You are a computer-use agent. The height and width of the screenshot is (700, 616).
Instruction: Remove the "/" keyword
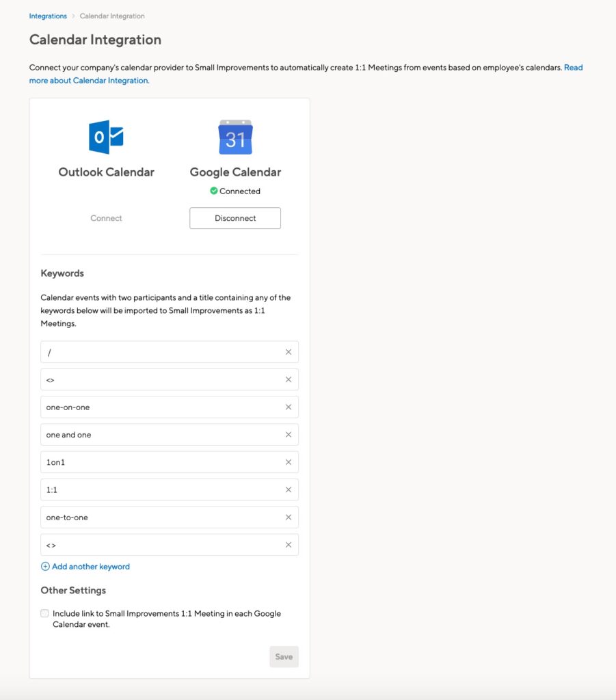point(289,352)
